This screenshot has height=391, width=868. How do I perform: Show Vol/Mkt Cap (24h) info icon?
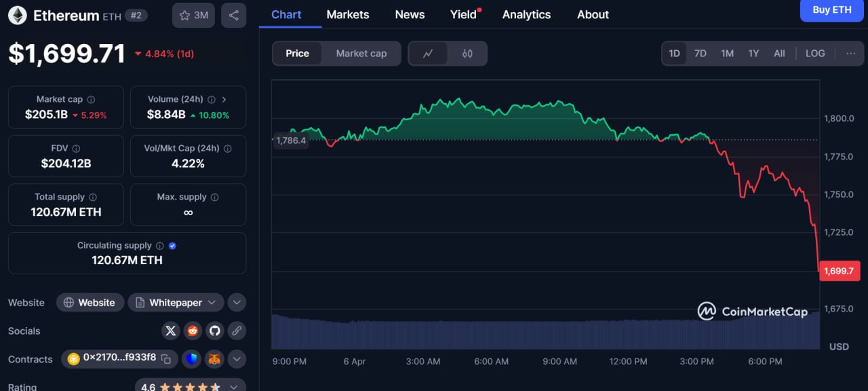pyautogui.click(x=228, y=149)
